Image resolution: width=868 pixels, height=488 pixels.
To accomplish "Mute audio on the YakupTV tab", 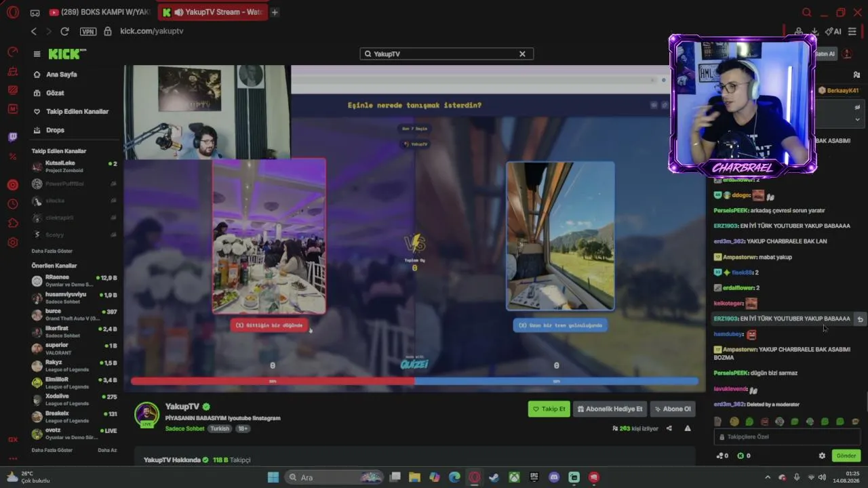I will [179, 12].
